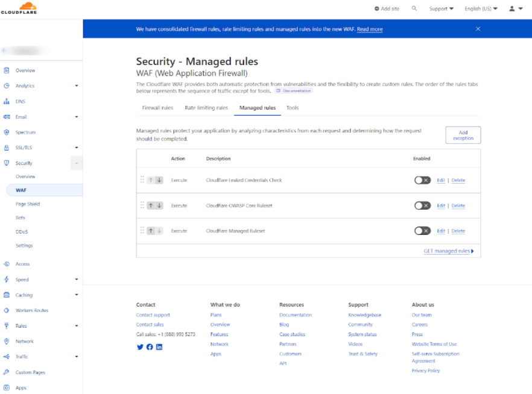The height and width of the screenshot is (394, 532).
Task: Click the Spectrum sidebar icon
Action: click(x=7, y=132)
